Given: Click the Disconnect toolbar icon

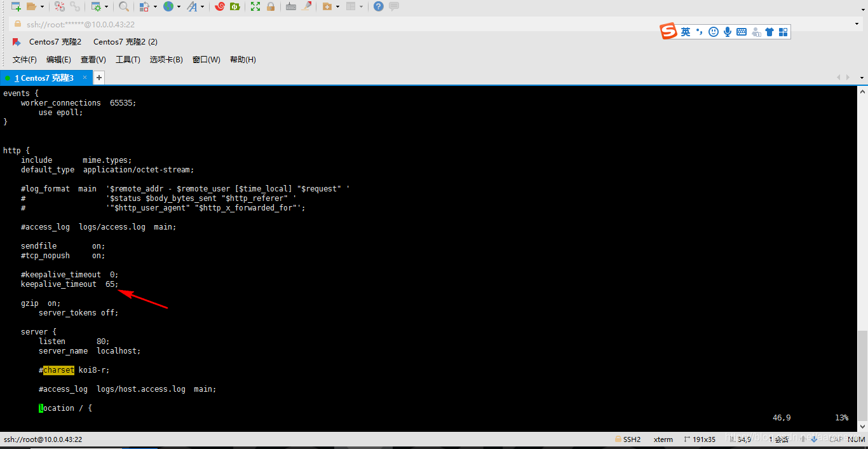Looking at the screenshot, I should pos(60,6).
